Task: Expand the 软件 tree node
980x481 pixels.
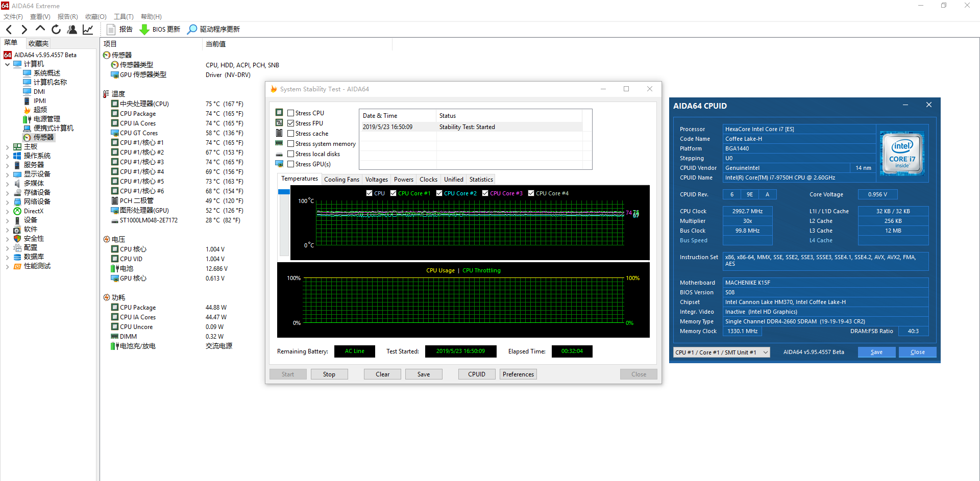Action: coord(8,230)
